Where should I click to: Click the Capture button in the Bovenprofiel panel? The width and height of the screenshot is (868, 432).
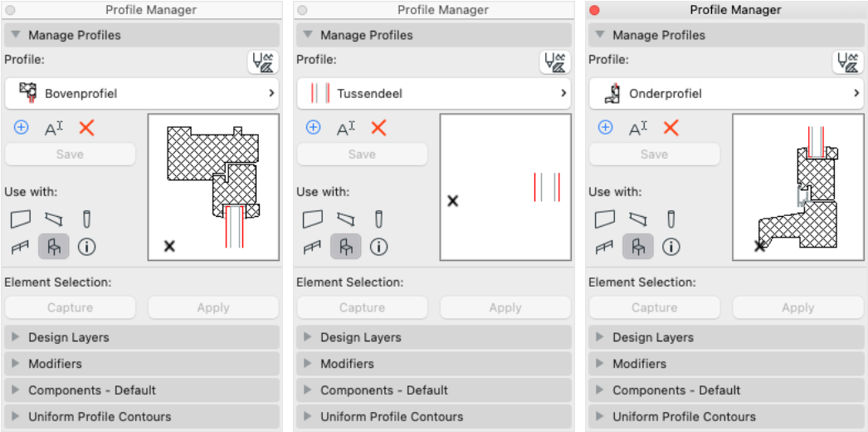click(x=70, y=307)
